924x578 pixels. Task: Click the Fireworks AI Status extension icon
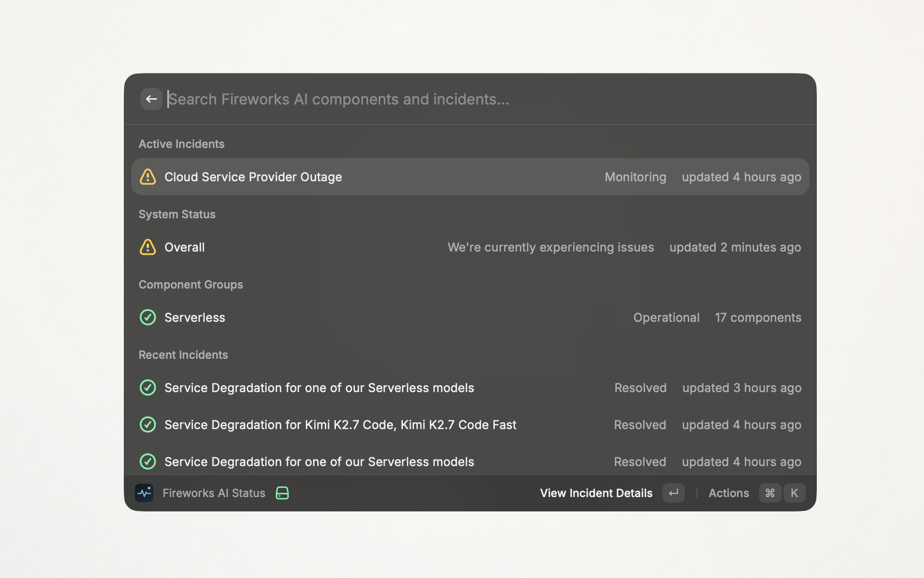144,493
